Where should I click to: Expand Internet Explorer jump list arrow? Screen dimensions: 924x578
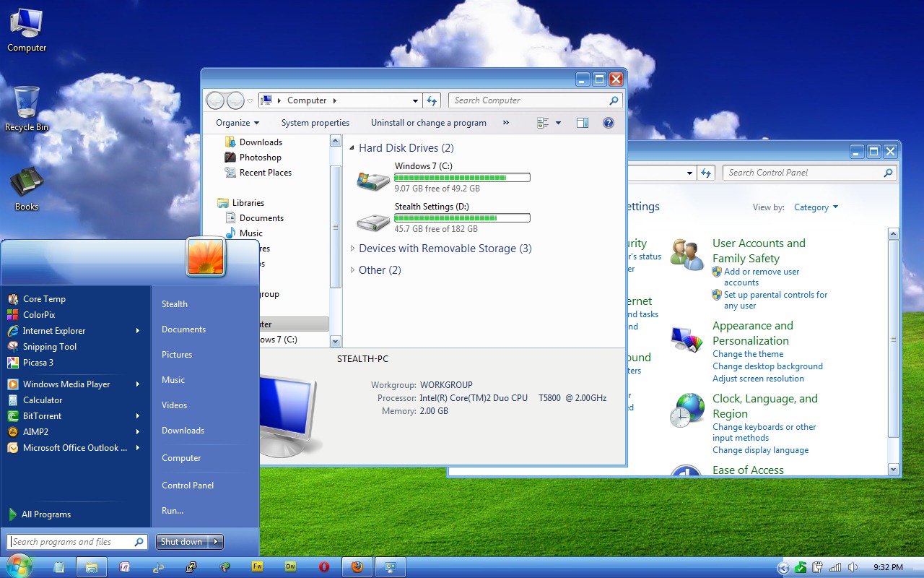138,331
